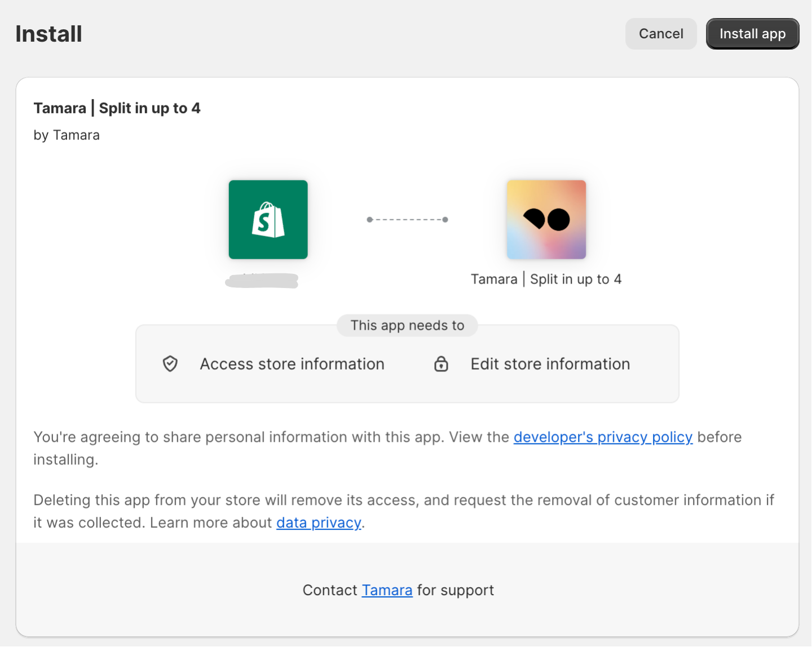The height and width of the screenshot is (647, 812).
Task: Click the 'Tamara | Split in up to 4' heading
Action: [117, 108]
